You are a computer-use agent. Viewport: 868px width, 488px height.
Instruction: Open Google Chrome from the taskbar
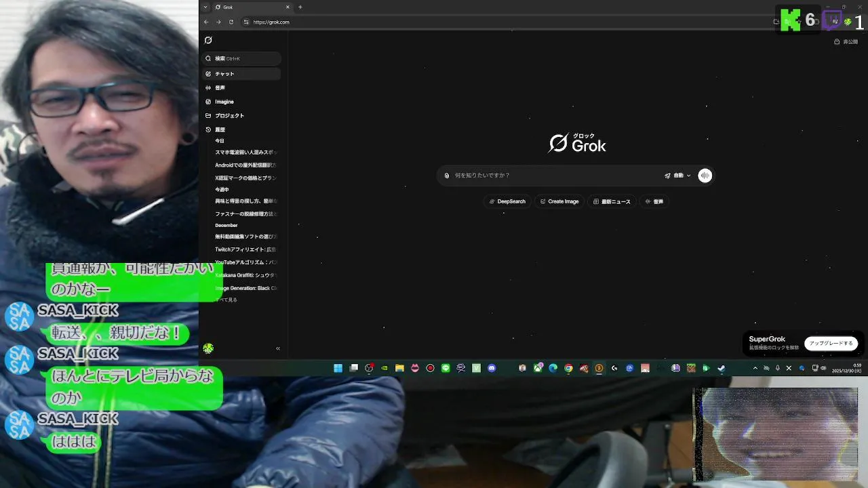tap(568, 368)
